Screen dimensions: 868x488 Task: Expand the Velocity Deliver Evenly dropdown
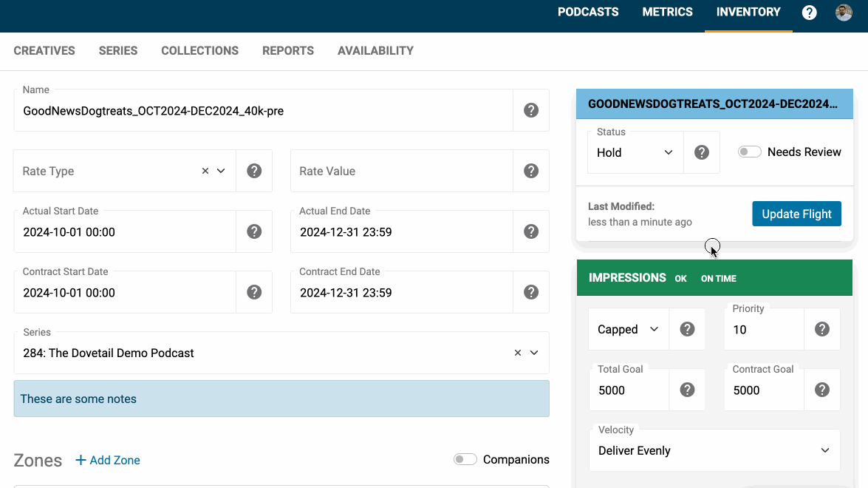pyautogui.click(x=714, y=450)
